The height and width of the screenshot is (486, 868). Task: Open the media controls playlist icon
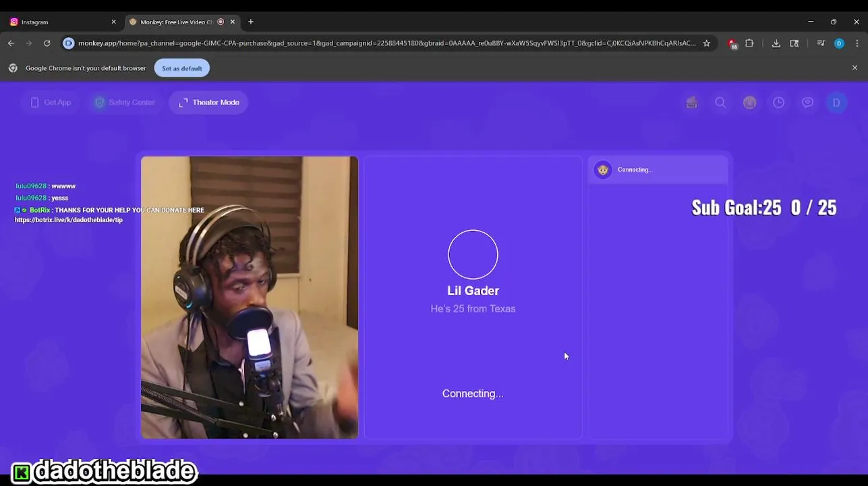tap(821, 43)
